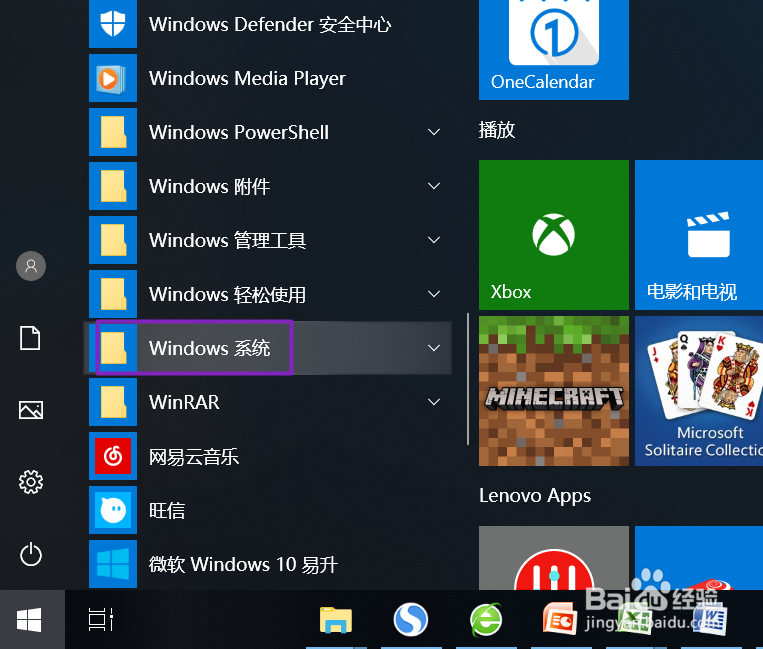Select the Windows 附件 label
This screenshot has height=649, width=763.
point(210,186)
